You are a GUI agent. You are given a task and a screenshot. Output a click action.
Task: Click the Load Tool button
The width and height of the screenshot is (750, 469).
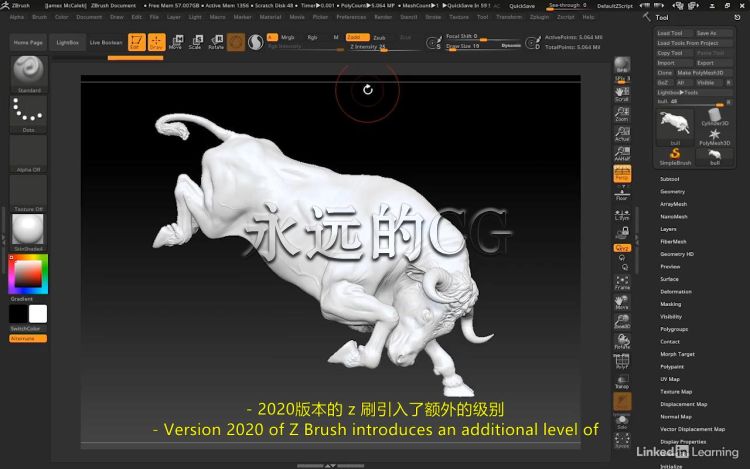(x=674, y=33)
